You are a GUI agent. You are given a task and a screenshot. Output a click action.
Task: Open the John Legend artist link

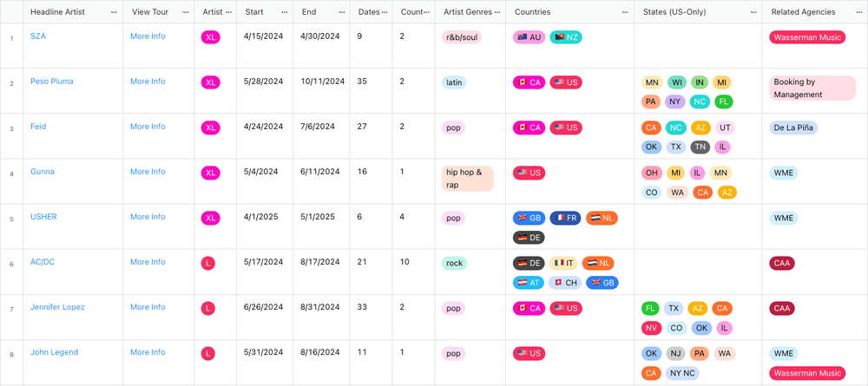point(54,352)
